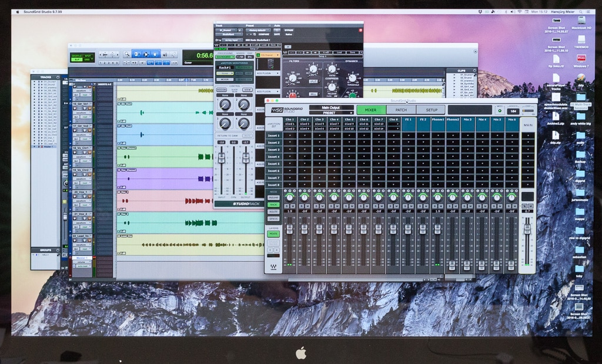Switch to the PATCH tab
602x364 pixels.
pyautogui.click(x=400, y=110)
